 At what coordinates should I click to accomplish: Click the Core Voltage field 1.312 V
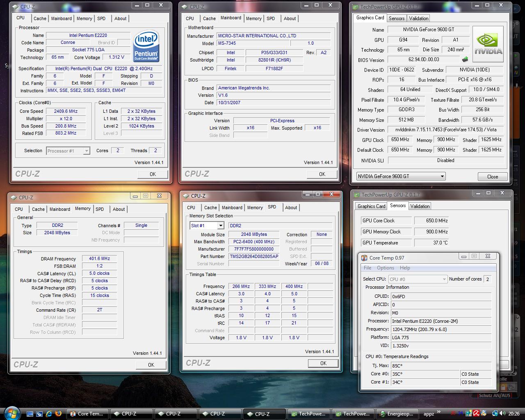116,57
